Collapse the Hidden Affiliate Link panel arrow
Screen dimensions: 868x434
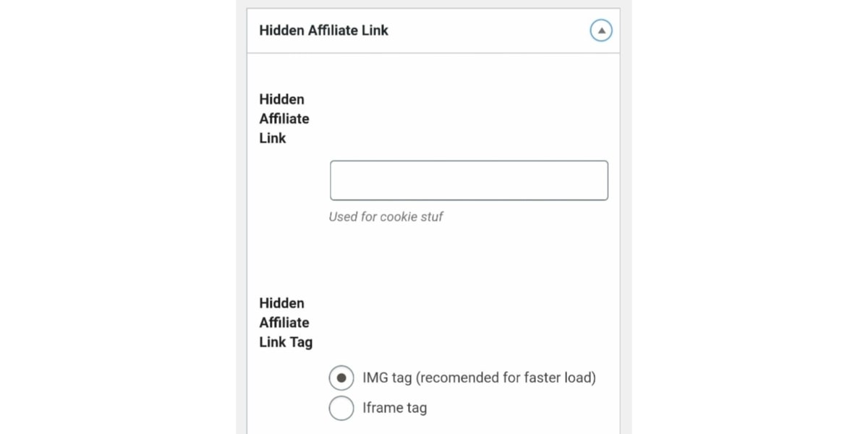(601, 30)
